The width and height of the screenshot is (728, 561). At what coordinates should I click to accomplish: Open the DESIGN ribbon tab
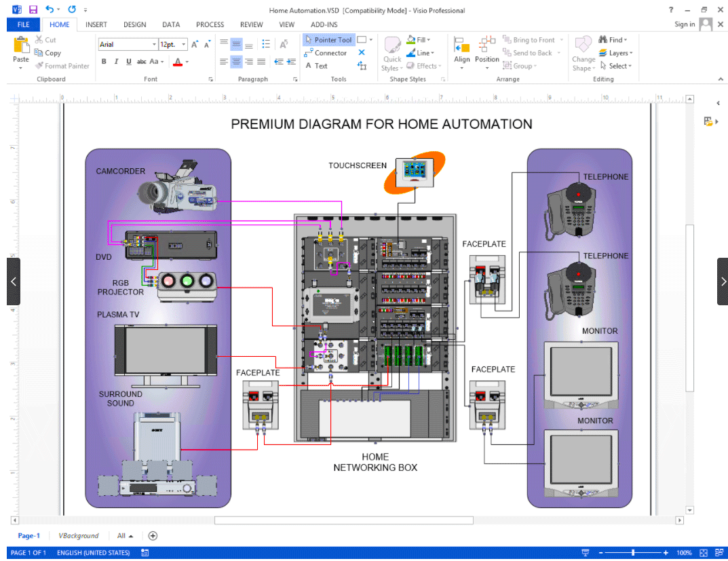coord(134,24)
